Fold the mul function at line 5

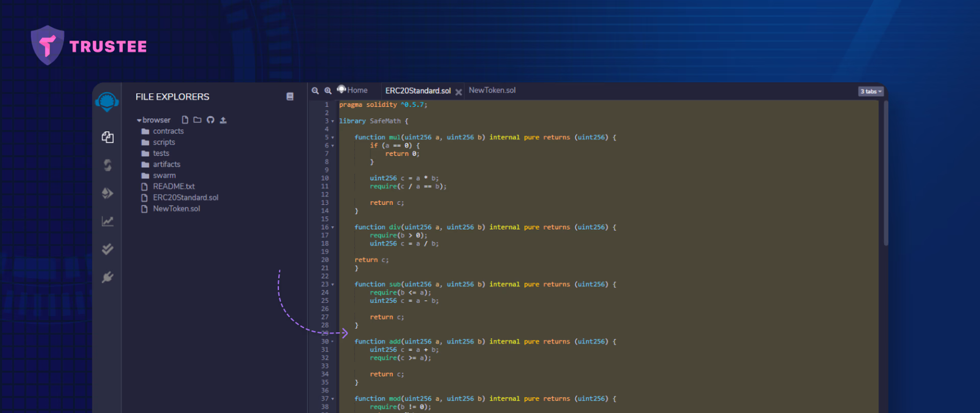(333, 138)
